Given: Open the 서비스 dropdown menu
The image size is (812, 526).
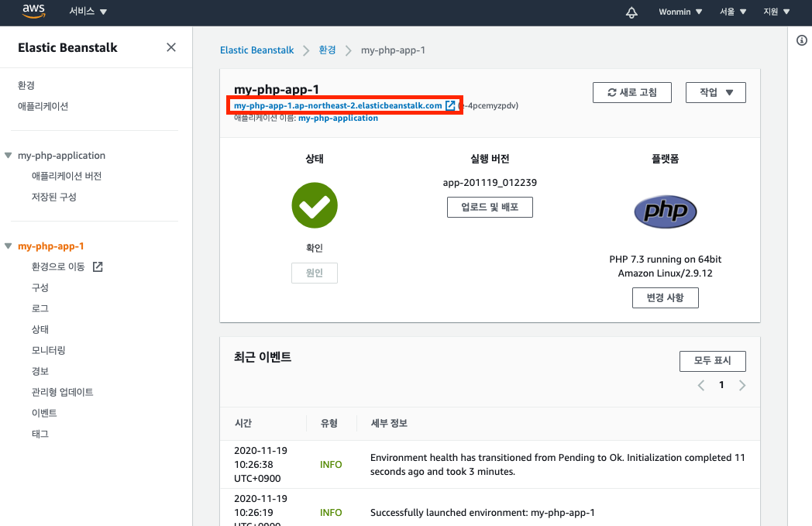Looking at the screenshot, I should click(x=88, y=12).
